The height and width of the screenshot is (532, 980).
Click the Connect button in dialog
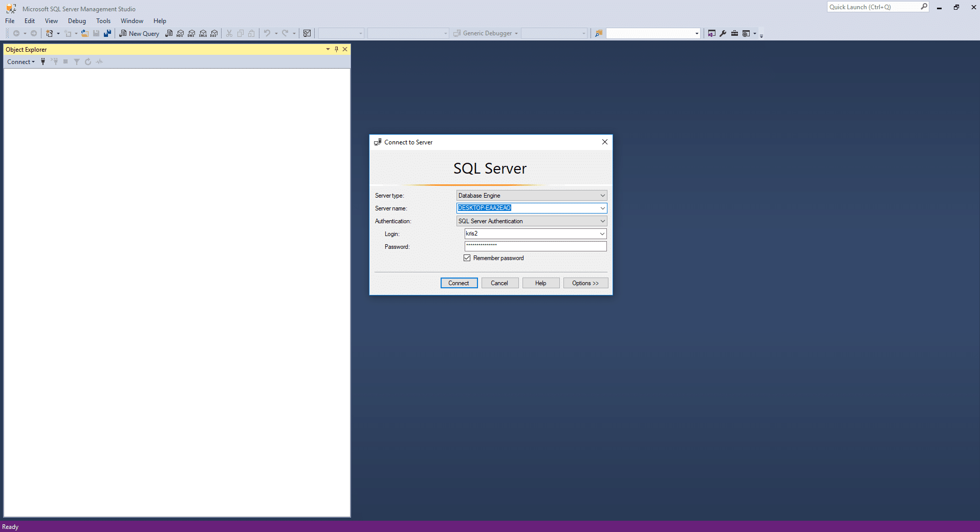(x=459, y=283)
